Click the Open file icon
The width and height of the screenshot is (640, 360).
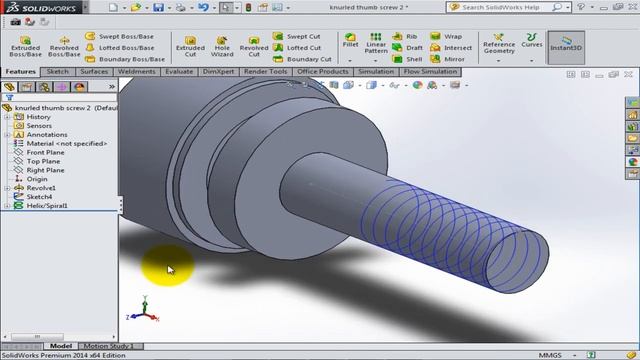coord(136,7)
